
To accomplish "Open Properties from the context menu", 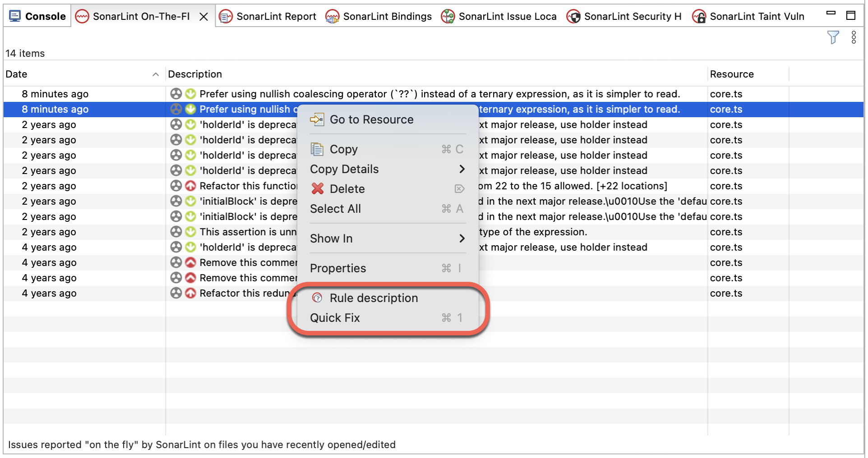I will tap(388, 268).
